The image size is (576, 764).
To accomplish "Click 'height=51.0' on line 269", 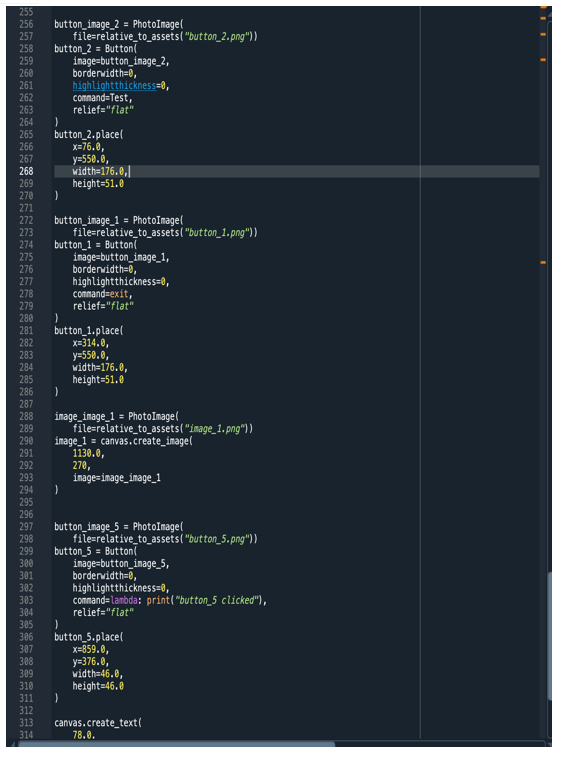I will pyautogui.click(x=98, y=184).
